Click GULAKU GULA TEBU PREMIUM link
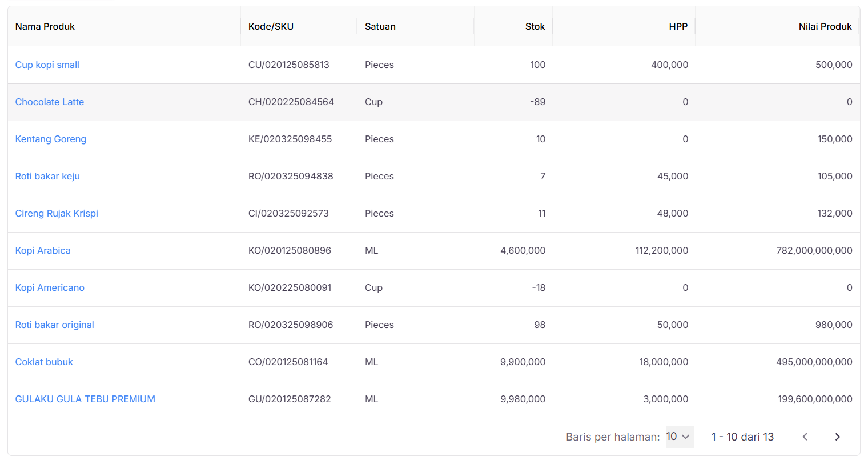Image resolution: width=868 pixels, height=464 pixels. (x=85, y=399)
